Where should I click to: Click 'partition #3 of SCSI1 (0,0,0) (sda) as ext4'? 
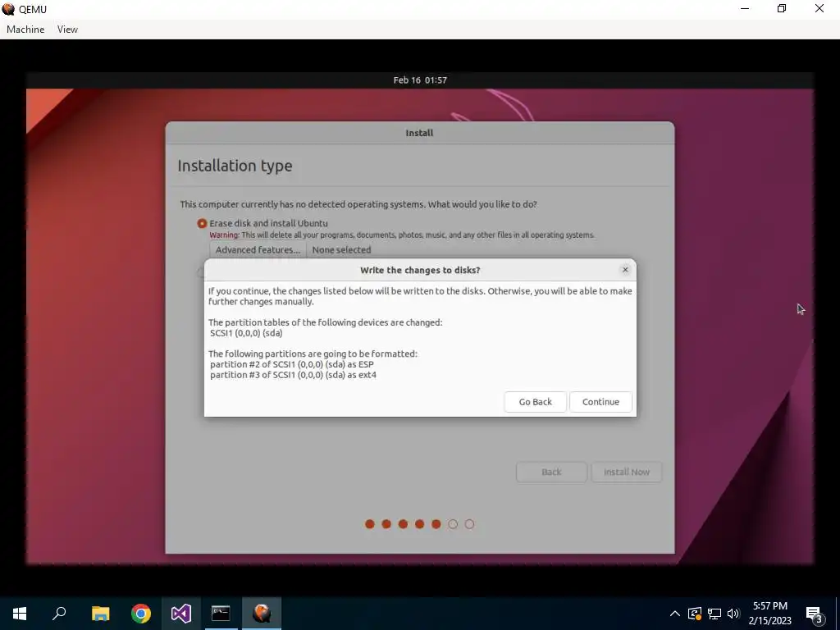(293, 375)
